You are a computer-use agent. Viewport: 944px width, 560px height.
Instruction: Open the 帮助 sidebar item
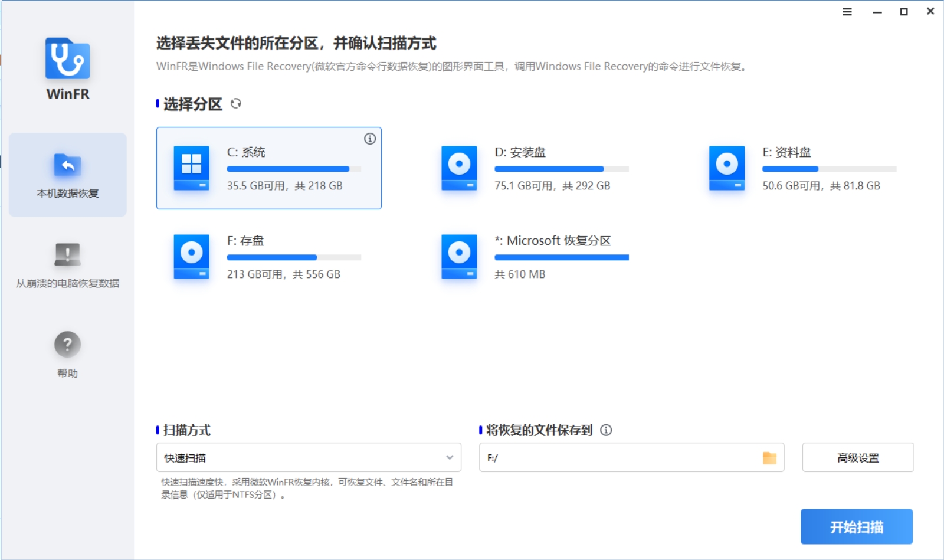pyautogui.click(x=68, y=354)
